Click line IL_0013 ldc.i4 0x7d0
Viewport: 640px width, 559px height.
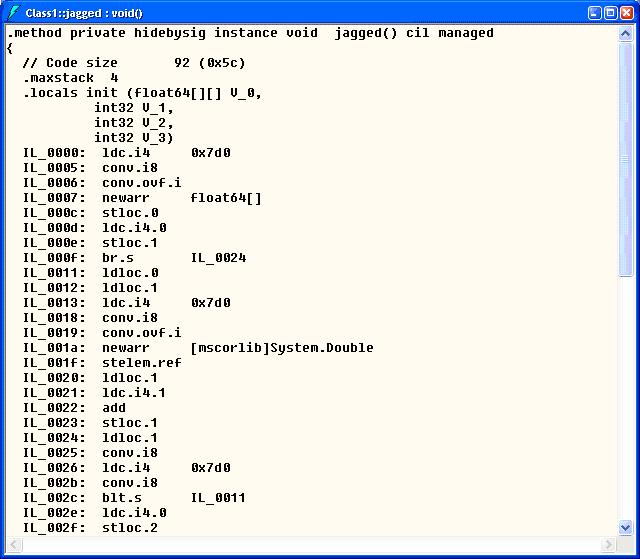(127, 303)
